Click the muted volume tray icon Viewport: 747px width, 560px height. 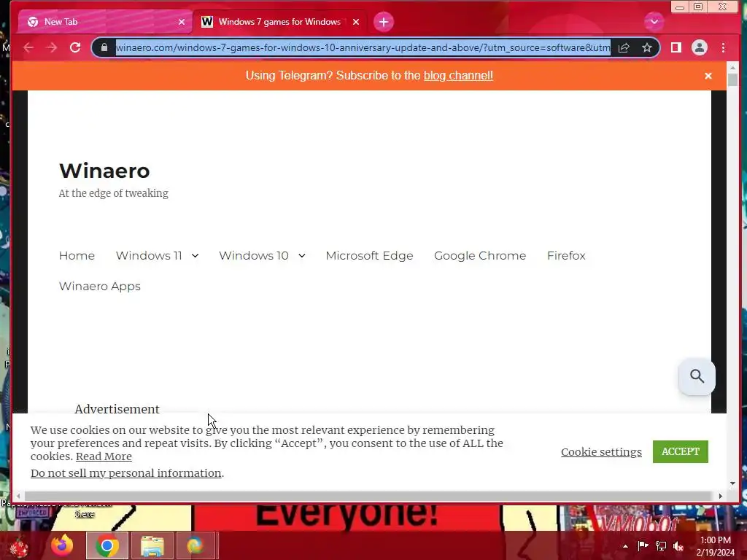coord(678,546)
